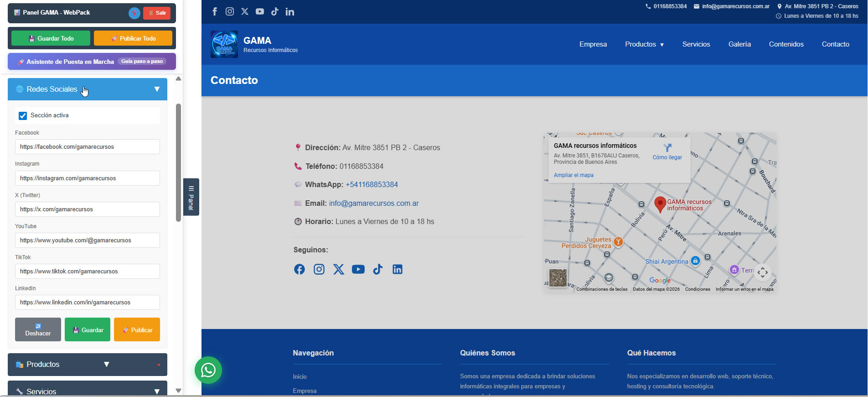This screenshot has width=868, height=397.
Task: Click the Facebook icon in top header
Action: click(215, 11)
